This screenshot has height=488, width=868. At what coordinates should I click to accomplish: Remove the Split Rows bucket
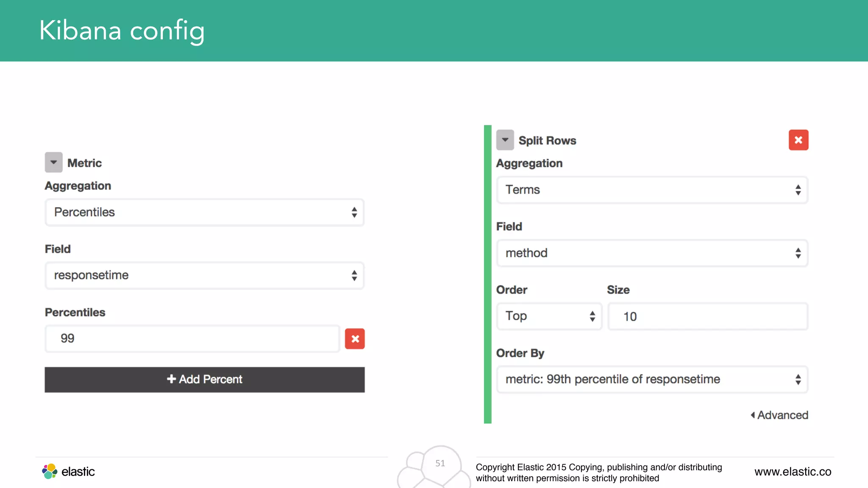(798, 140)
